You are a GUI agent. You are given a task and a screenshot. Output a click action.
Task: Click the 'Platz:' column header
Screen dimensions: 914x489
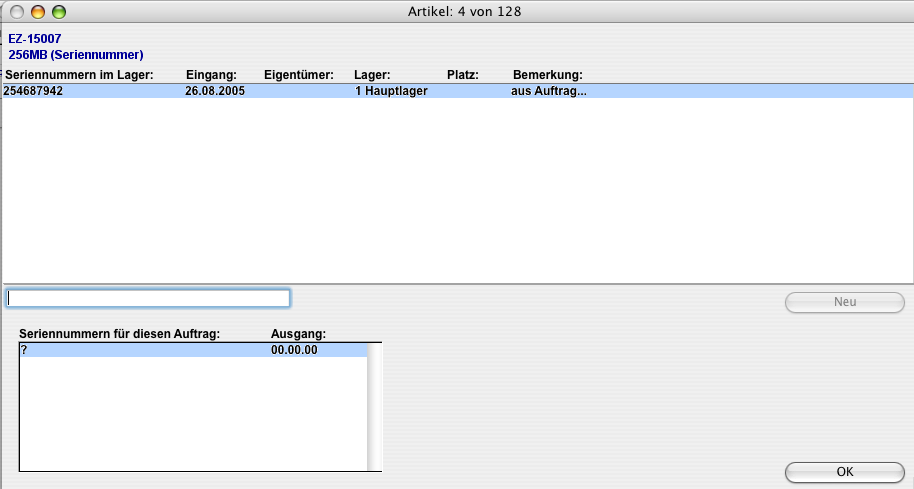coord(463,75)
